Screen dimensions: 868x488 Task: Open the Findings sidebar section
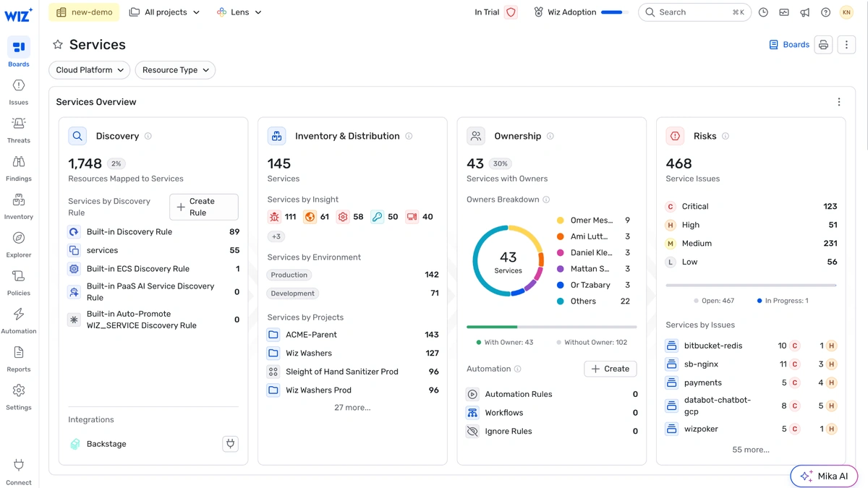[x=19, y=168]
